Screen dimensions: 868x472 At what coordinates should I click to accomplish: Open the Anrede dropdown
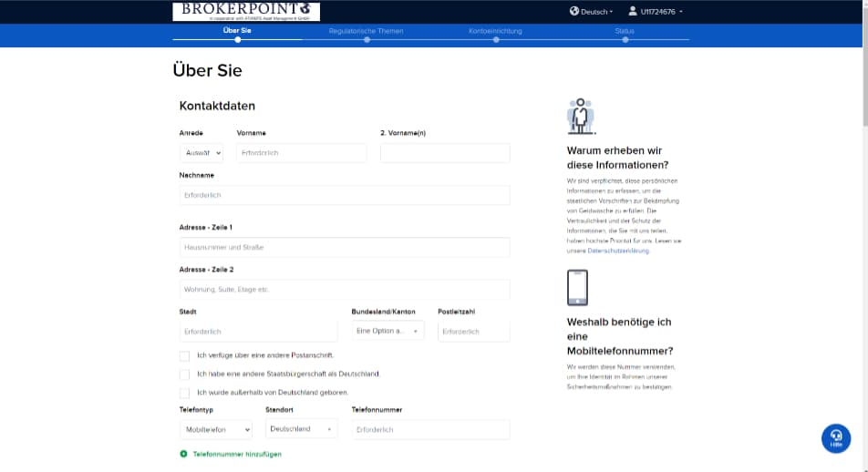click(x=201, y=153)
